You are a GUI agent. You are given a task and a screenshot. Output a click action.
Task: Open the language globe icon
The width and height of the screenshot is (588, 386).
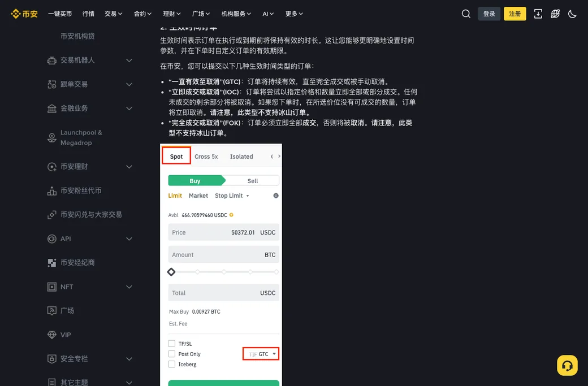click(555, 14)
